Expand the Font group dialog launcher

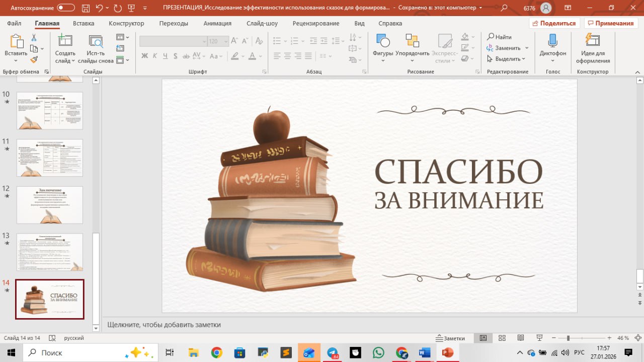(265, 71)
